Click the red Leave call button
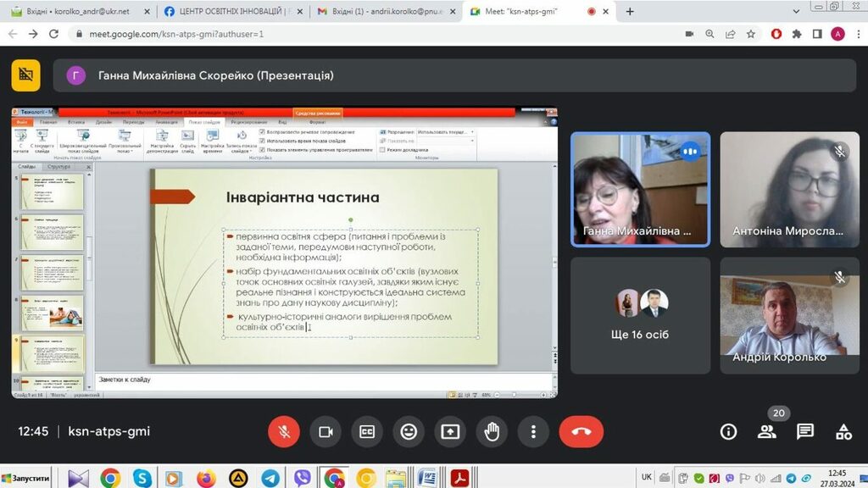Image resolution: width=868 pixels, height=488 pixels. pyautogui.click(x=581, y=431)
